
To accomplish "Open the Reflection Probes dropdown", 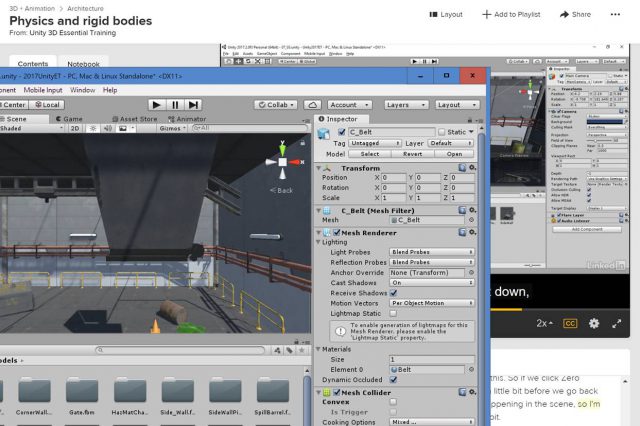I will click(x=432, y=262).
